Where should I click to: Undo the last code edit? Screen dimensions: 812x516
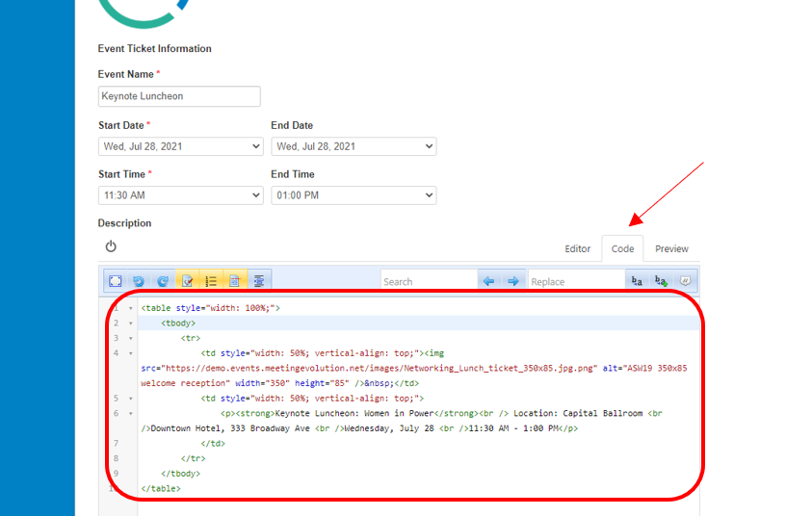coord(139,281)
